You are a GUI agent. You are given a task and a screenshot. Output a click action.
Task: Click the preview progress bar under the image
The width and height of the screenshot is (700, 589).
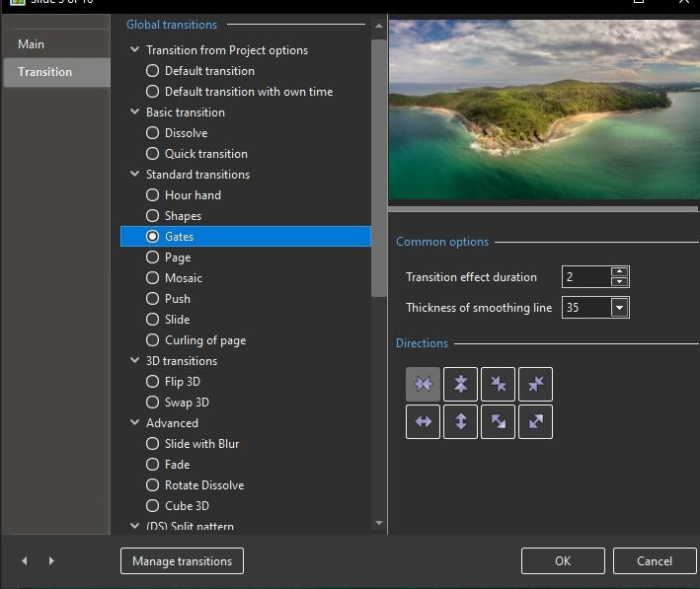(543, 209)
